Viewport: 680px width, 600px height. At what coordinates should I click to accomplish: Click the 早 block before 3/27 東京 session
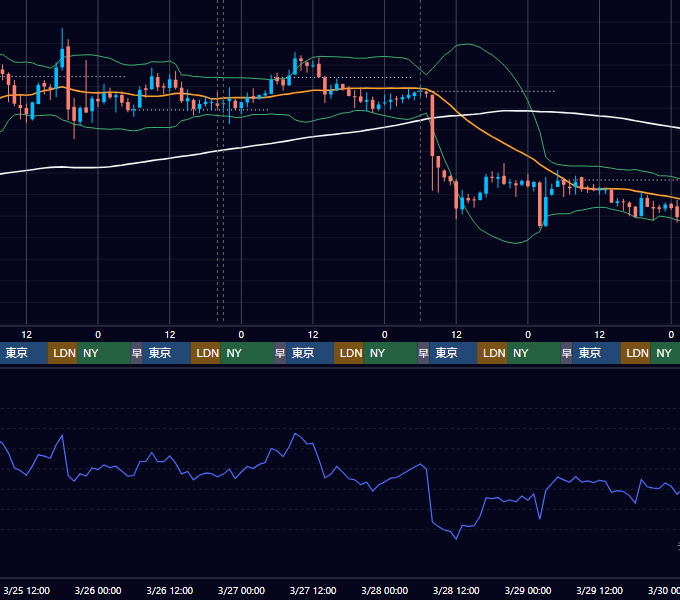pyautogui.click(x=280, y=353)
